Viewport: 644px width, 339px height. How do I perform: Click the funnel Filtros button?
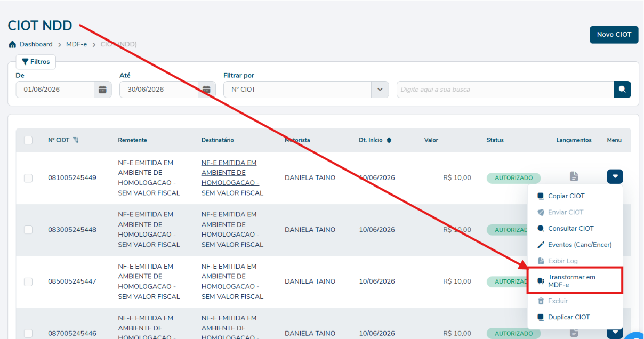tap(36, 62)
